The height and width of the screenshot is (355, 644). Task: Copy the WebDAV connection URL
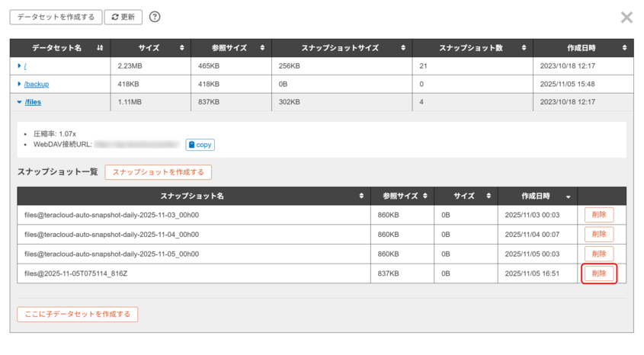(200, 144)
